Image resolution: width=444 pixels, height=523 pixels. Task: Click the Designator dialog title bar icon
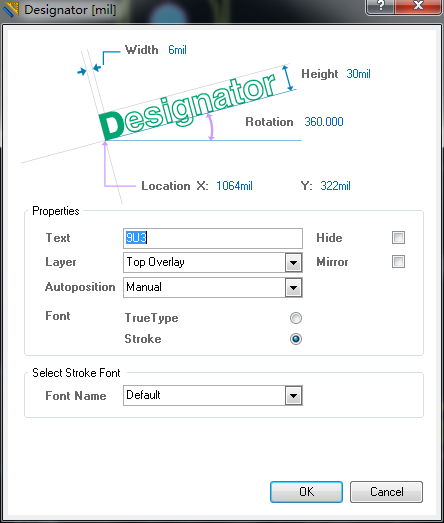11,9
